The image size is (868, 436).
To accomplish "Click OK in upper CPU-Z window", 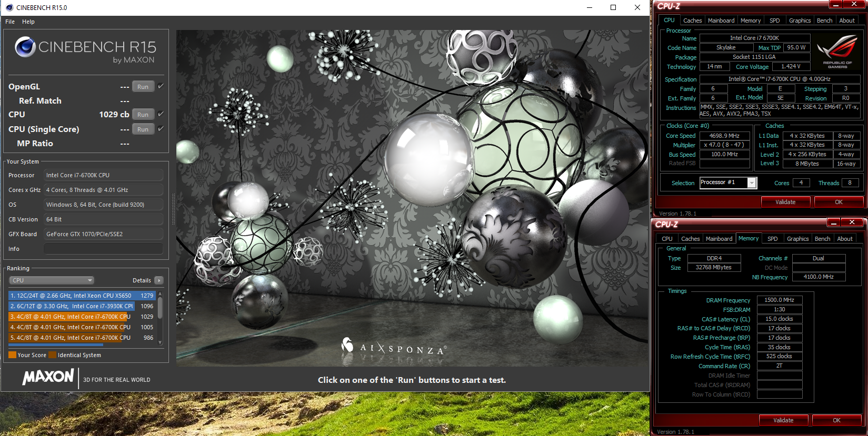I will [x=839, y=202].
